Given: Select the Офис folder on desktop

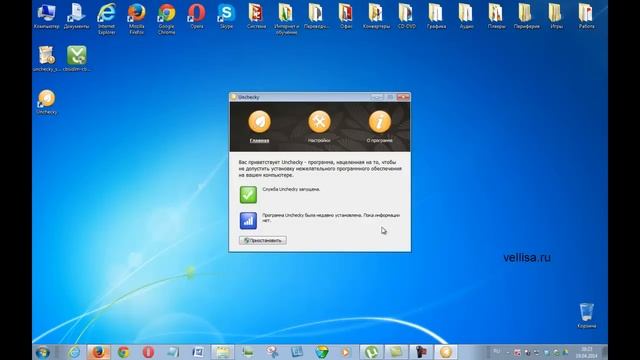Looking at the screenshot, I should [346, 16].
